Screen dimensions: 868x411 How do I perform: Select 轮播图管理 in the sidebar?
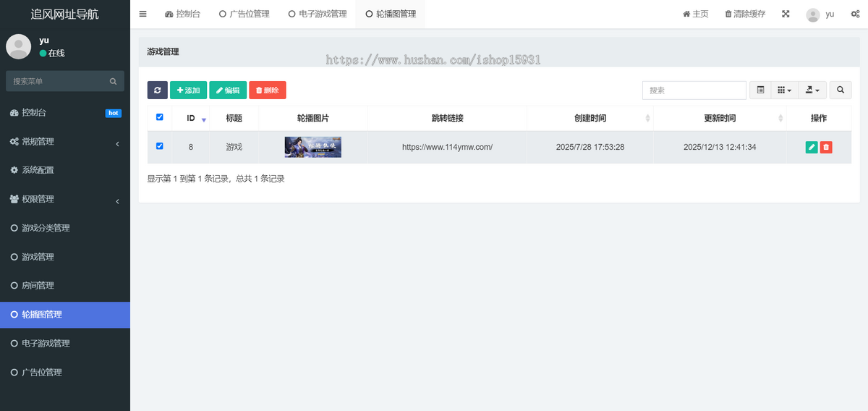(65, 314)
